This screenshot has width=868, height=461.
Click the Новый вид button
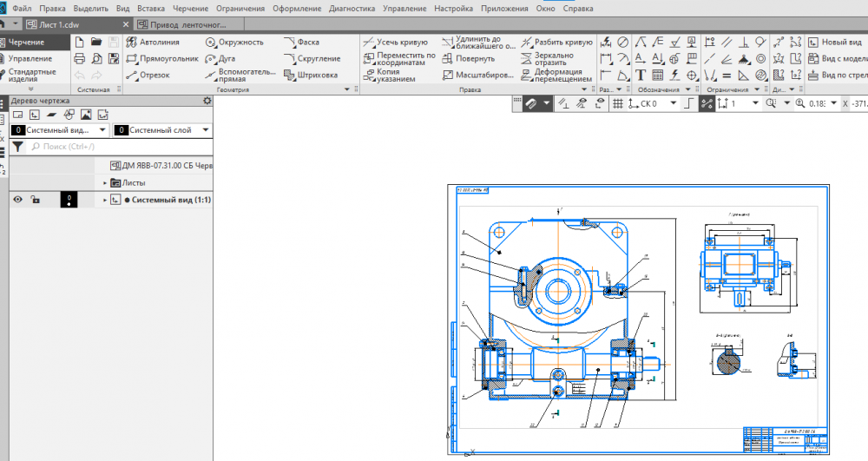coord(838,42)
